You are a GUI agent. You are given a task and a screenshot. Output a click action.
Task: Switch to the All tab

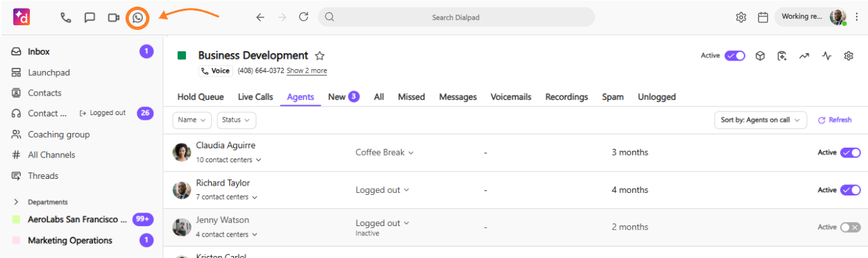379,97
